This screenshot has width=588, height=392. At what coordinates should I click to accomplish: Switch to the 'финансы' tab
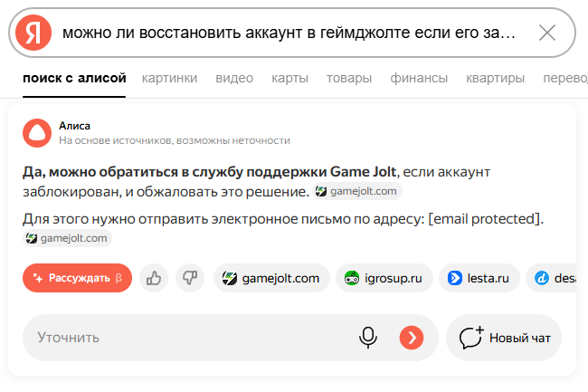[x=419, y=78]
